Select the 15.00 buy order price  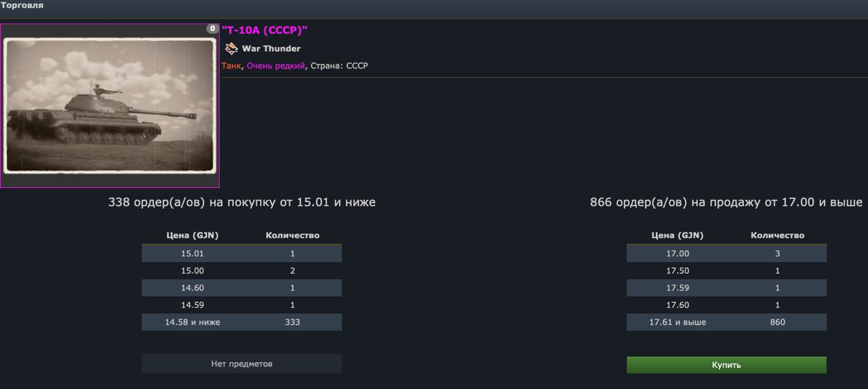193,270
